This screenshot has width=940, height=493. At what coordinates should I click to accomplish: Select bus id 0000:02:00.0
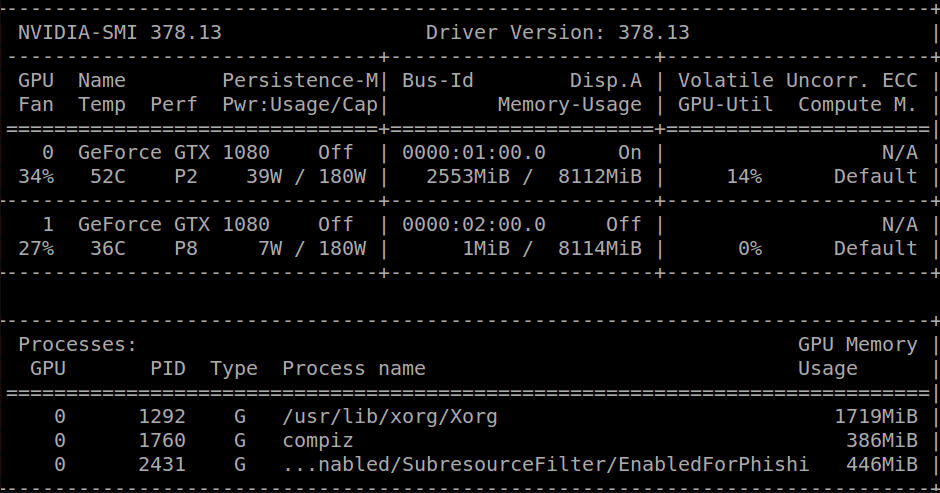point(474,224)
